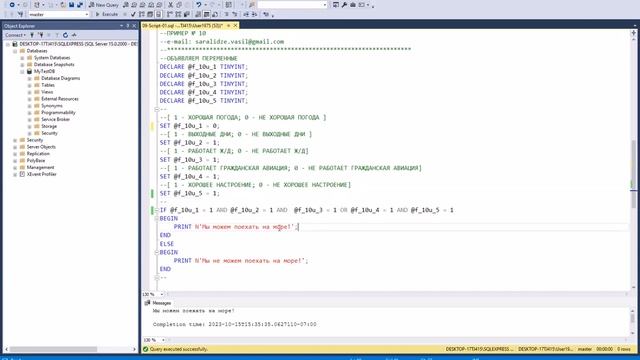Image resolution: width=640 pixels, height=360 pixels.
Task: Click the Cut scissors icon
Action: 170,5
